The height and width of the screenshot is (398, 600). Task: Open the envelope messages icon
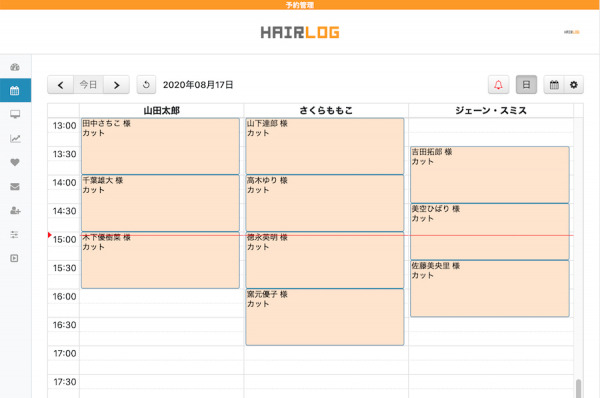point(15,187)
